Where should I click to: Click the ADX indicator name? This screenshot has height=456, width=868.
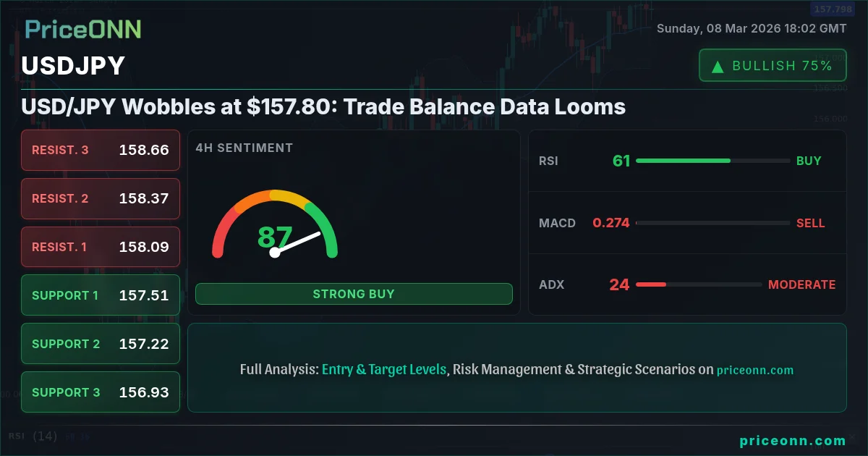point(551,284)
